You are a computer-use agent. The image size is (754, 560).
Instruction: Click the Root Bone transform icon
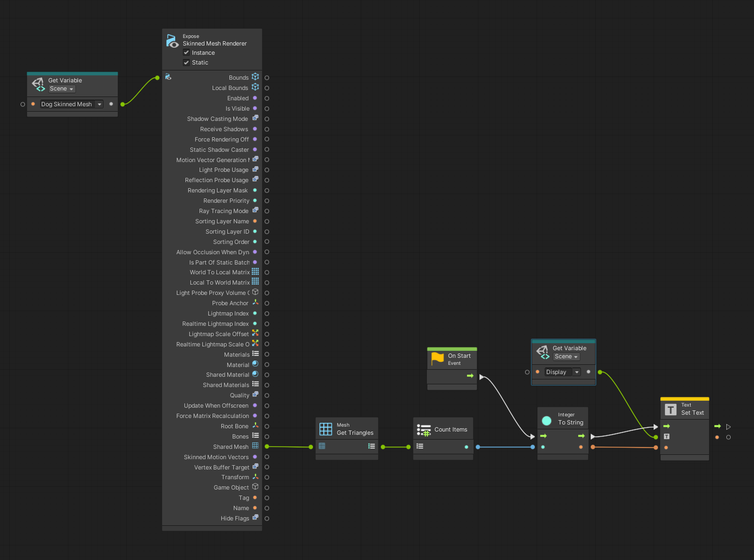255,426
